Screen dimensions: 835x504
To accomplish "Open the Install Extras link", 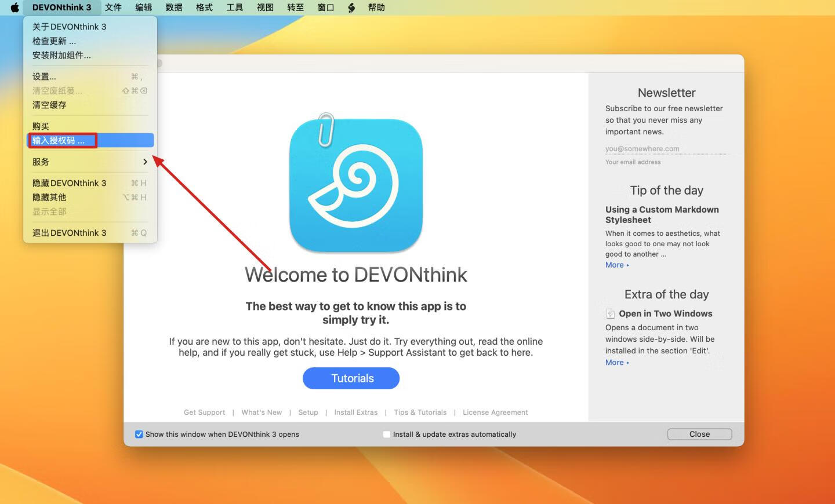I will coord(355,412).
